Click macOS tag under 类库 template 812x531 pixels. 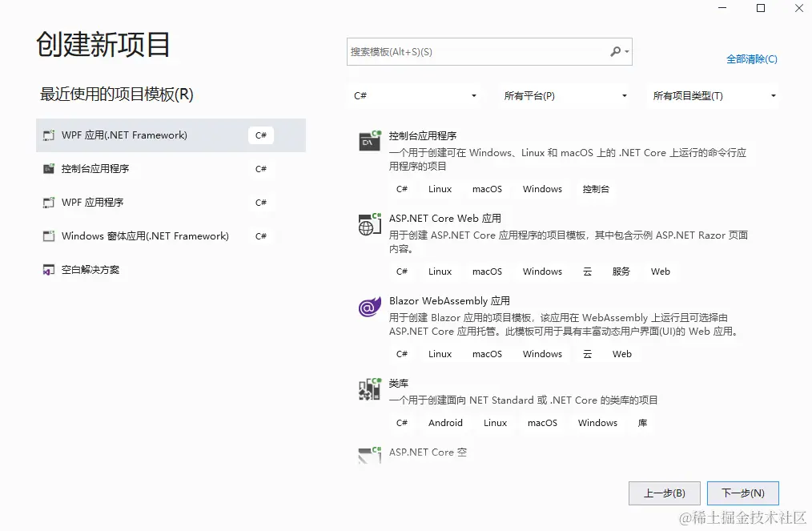[542, 423]
